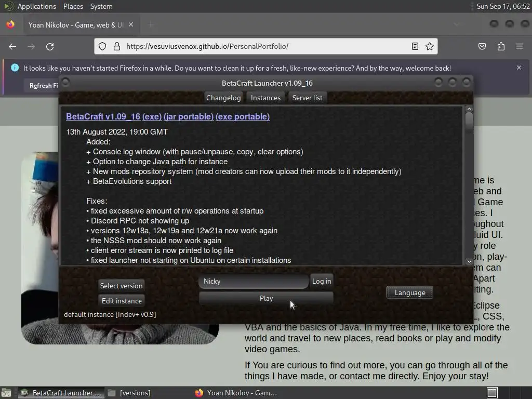Open the Instances tab in BetaCraft

[265, 98]
